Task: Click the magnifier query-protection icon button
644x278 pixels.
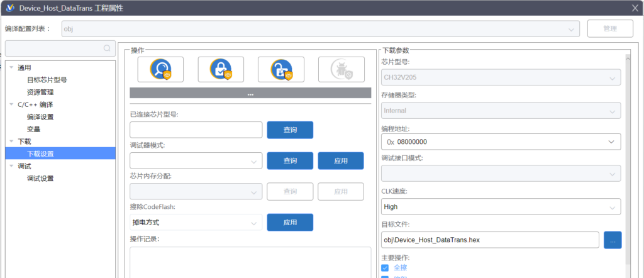Action: [160, 69]
